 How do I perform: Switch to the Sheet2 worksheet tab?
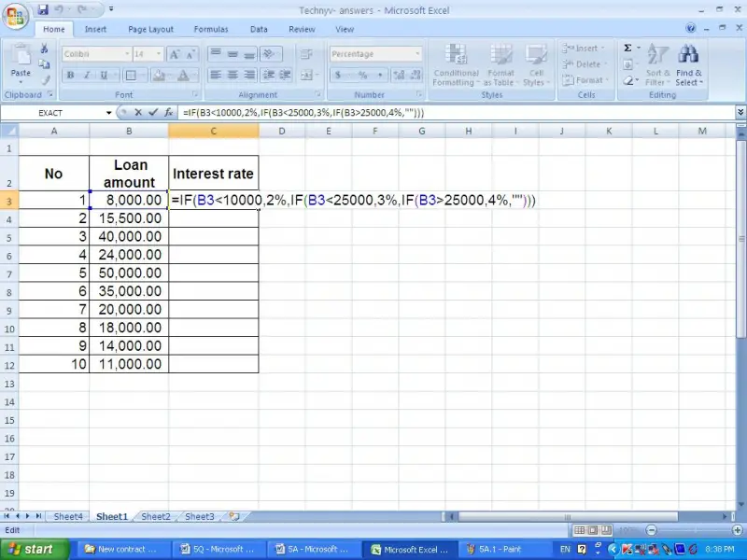(155, 516)
